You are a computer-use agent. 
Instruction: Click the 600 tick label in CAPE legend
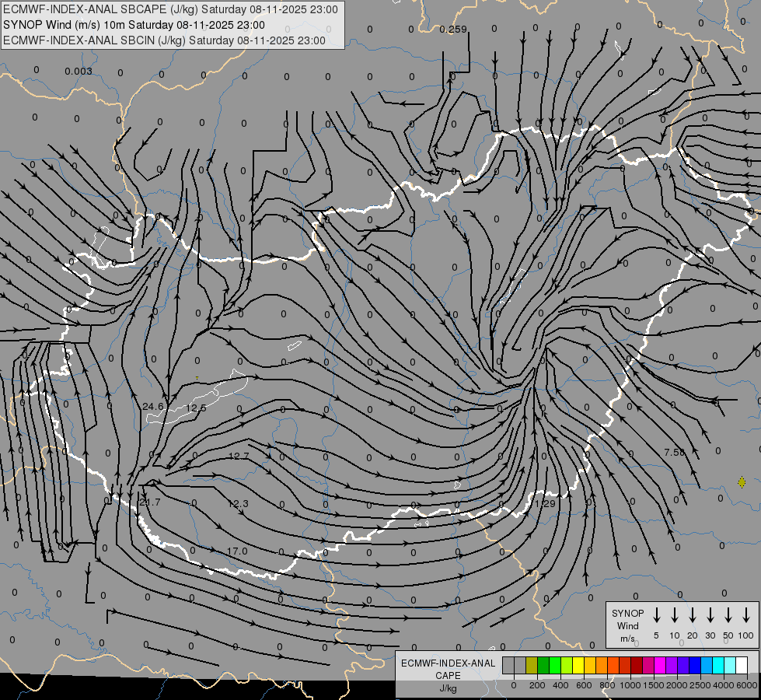tap(584, 685)
